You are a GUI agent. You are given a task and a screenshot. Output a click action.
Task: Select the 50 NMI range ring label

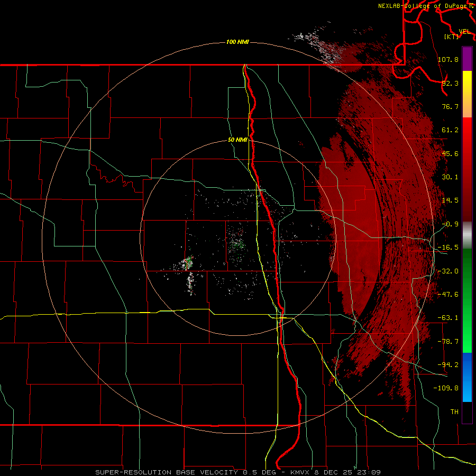(x=237, y=140)
